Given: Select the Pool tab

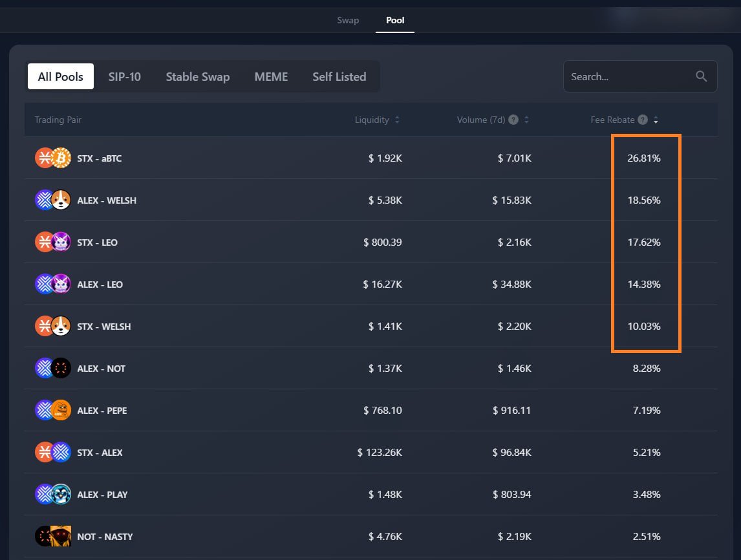Looking at the screenshot, I should [395, 20].
